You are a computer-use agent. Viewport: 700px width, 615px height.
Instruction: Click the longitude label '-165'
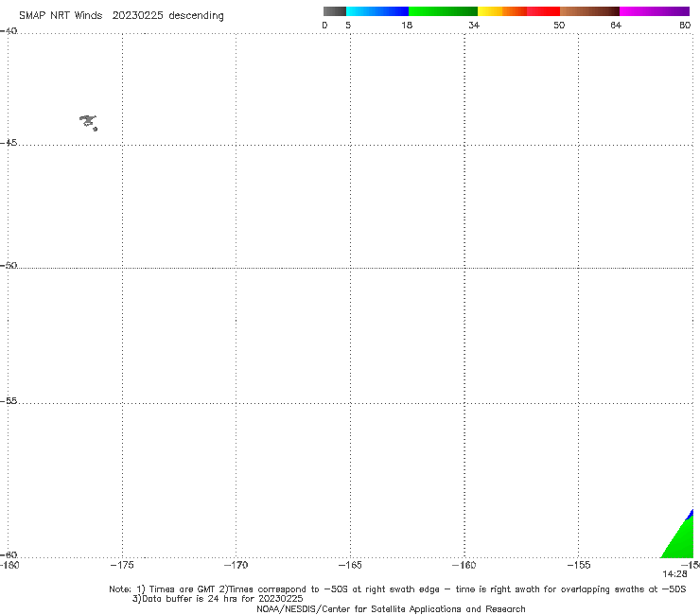pos(350,565)
